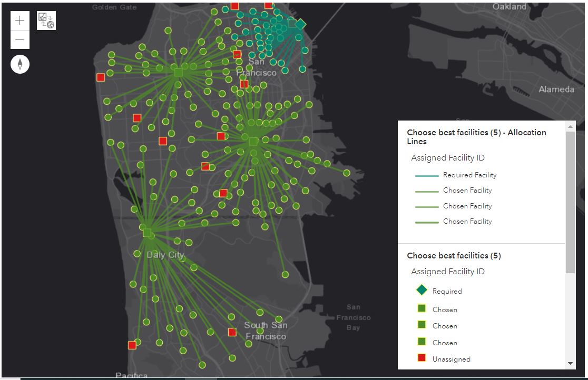Viewport: 588px width, 380px height.
Task: Click the legend's vertical scrollbar thumb
Action: 570,203
